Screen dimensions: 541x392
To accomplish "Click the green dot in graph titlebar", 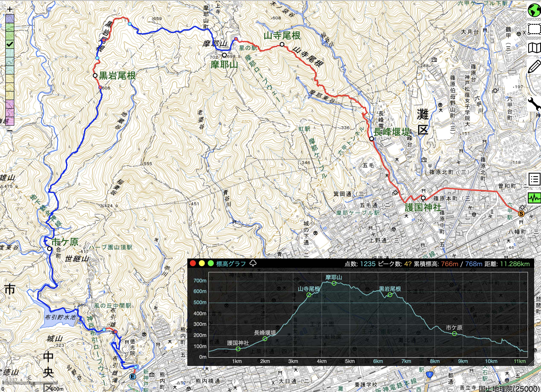I will 211,263.
